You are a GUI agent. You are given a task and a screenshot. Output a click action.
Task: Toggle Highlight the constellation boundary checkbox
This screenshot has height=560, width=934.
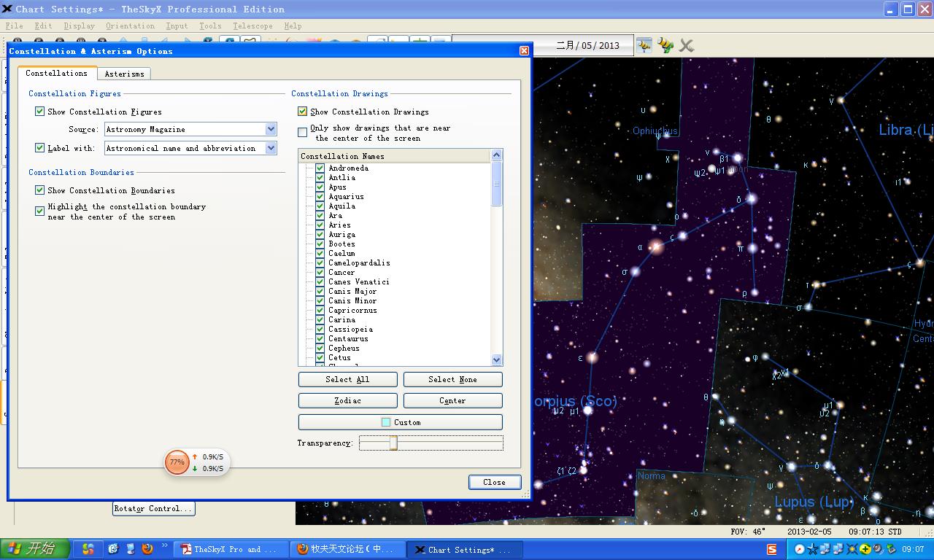click(x=40, y=211)
